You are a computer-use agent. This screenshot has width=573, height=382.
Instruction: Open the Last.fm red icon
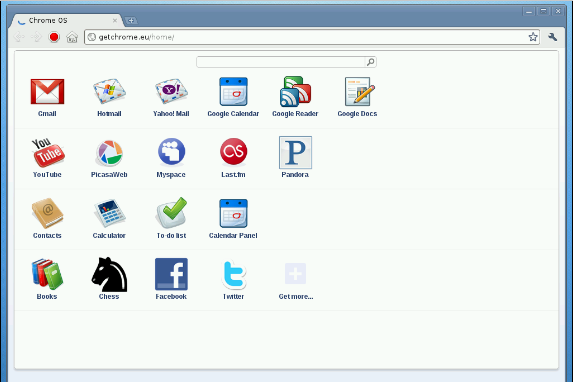[234, 151]
